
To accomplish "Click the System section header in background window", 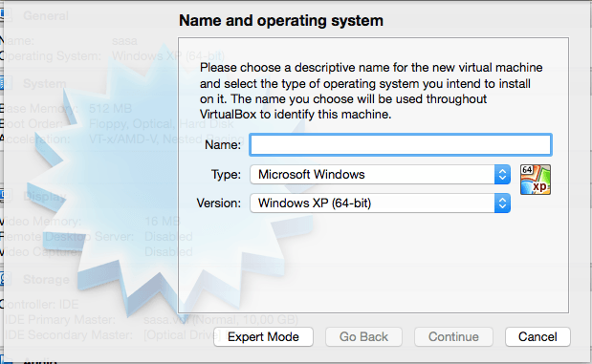I will point(45,83).
